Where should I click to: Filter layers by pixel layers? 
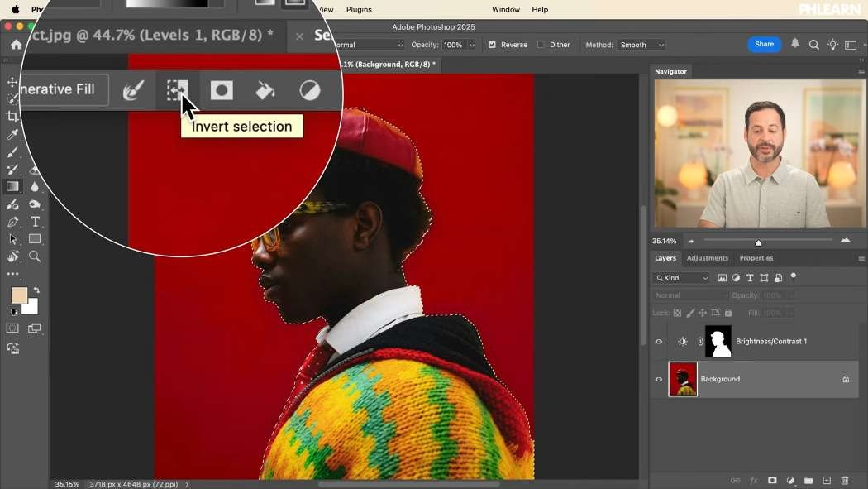[722, 278]
